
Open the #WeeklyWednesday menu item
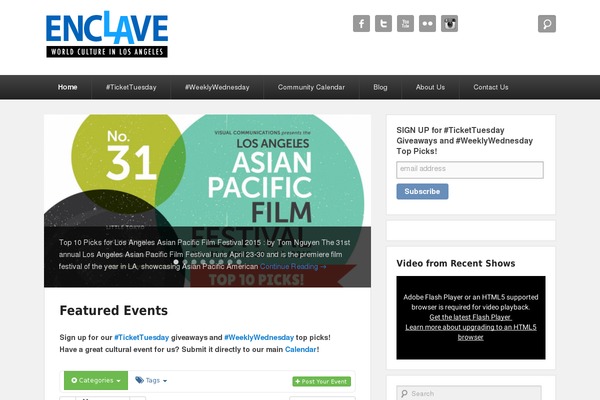(217, 87)
